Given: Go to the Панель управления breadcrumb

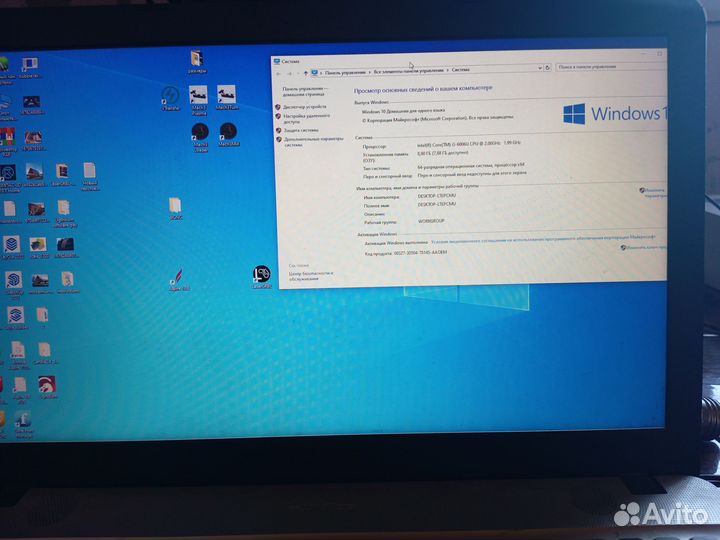Looking at the screenshot, I should [345, 73].
